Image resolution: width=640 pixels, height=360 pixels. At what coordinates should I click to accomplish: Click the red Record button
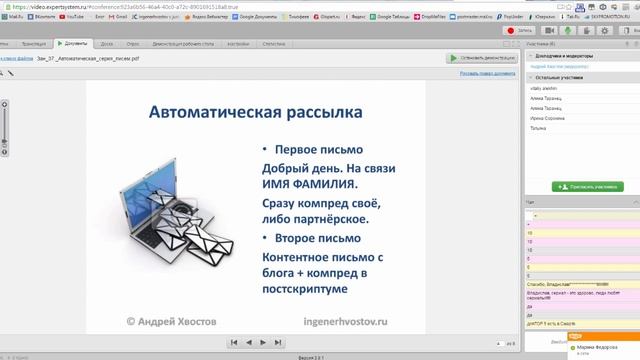519,31
